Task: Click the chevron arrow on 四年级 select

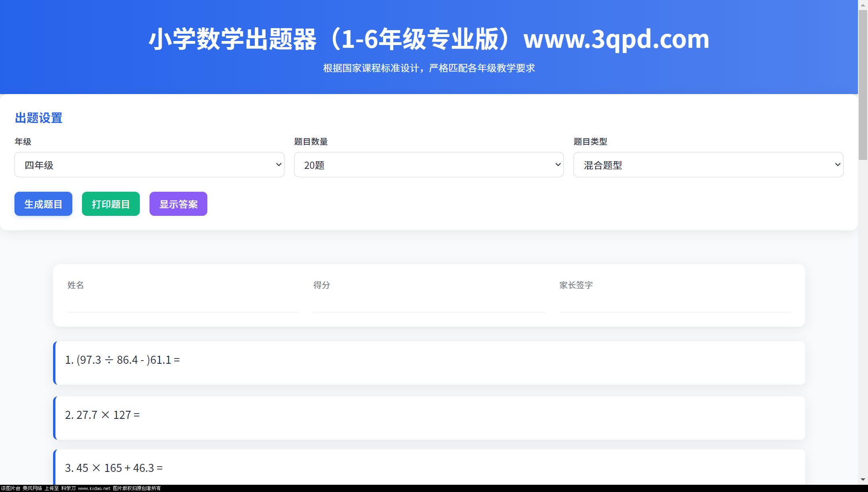Action: 278,165
